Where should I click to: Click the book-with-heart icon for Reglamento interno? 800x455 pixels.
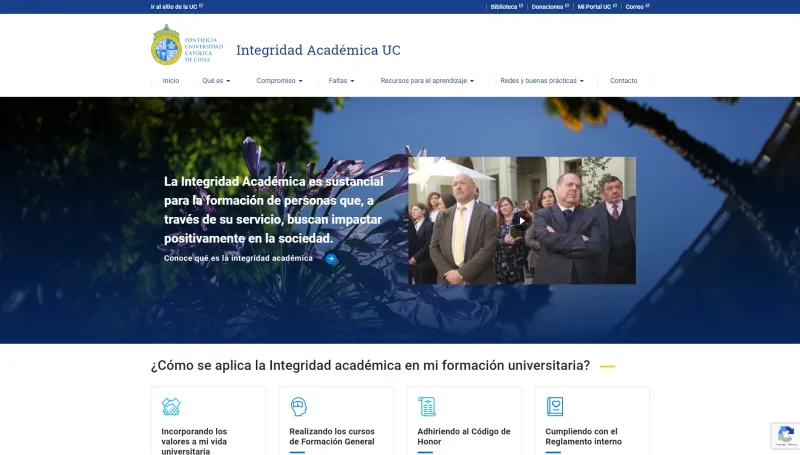click(x=555, y=407)
